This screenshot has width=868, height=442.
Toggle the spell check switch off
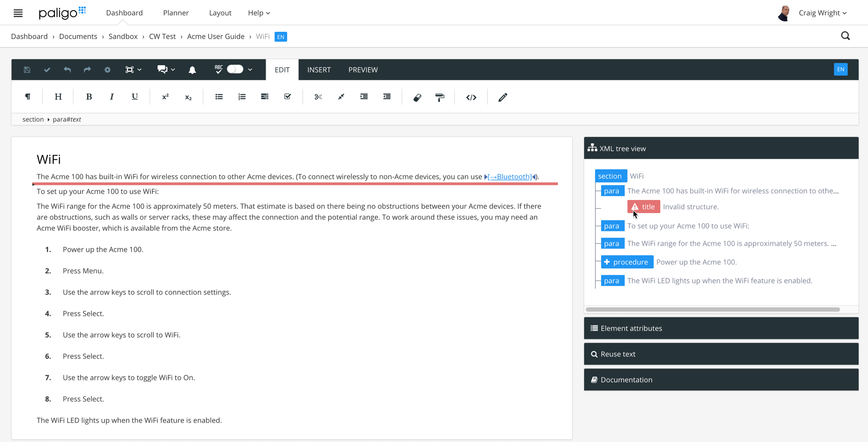(x=235, y=70)
